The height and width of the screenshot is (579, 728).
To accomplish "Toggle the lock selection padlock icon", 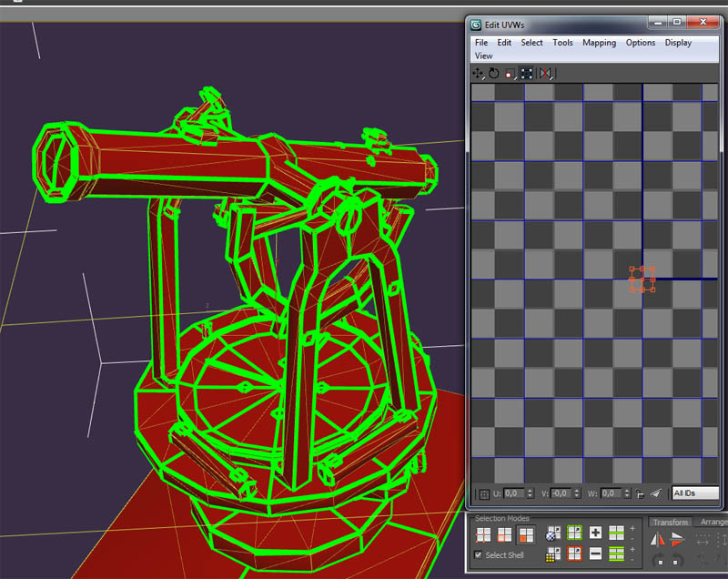I will [641, 493].
